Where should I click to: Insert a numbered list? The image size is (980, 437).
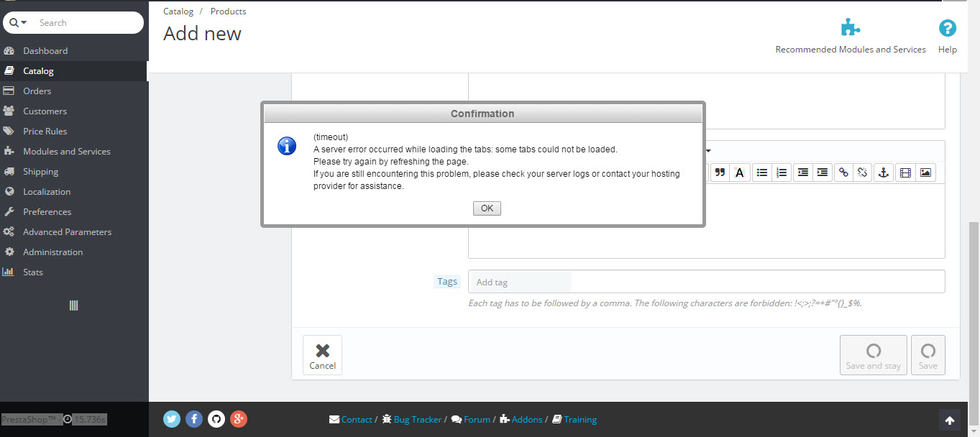(782, 172)
